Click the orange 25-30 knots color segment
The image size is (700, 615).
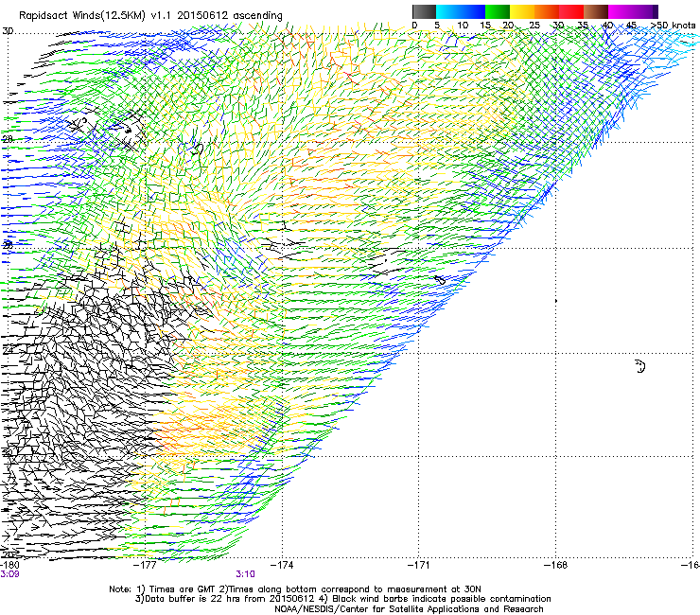tap(547, 11)
